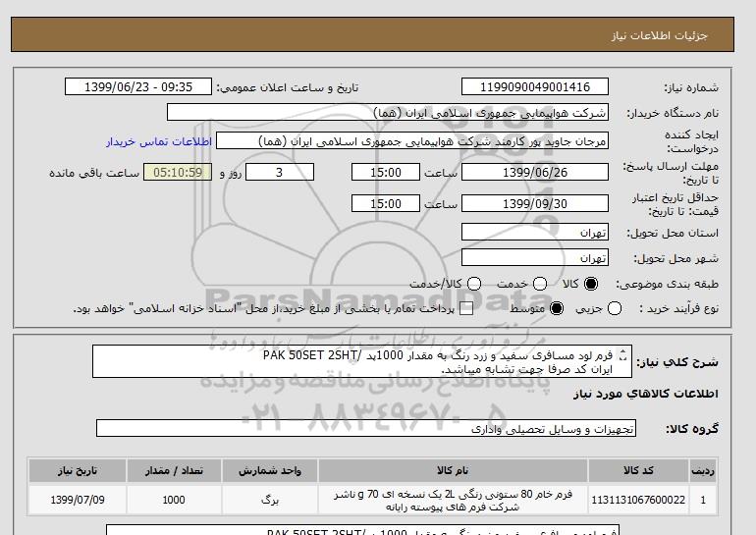Click the price validity date field 1399/09/30
756x535 pixels.
[535, 204]
